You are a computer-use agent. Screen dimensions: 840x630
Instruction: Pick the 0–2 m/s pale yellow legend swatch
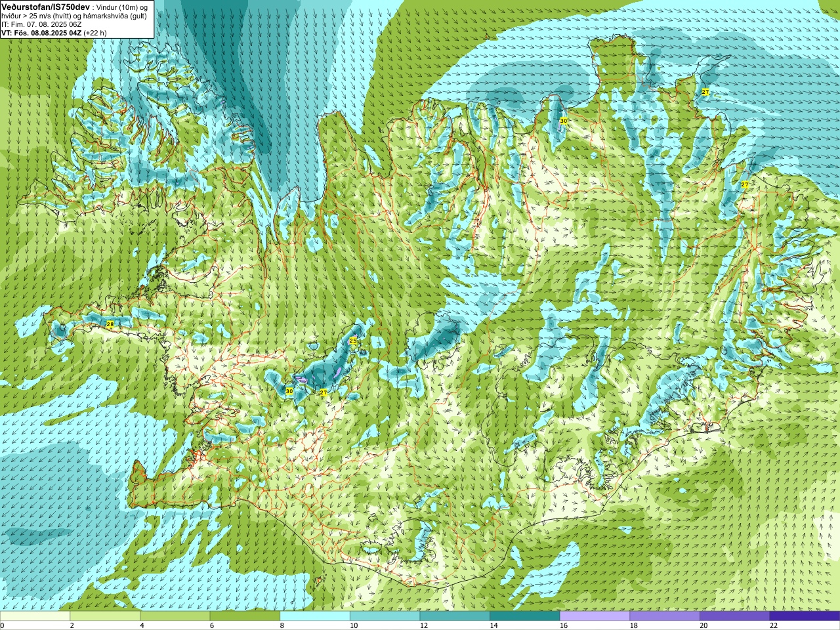(35, 616)
